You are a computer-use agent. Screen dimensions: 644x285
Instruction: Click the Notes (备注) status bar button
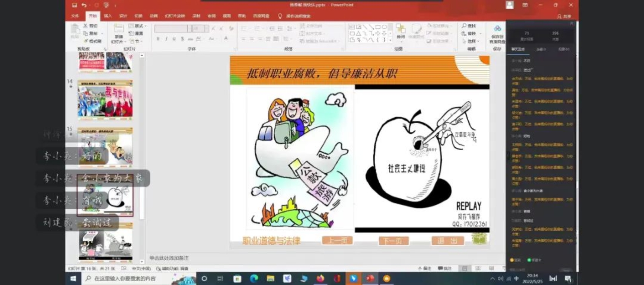(424, 268)
